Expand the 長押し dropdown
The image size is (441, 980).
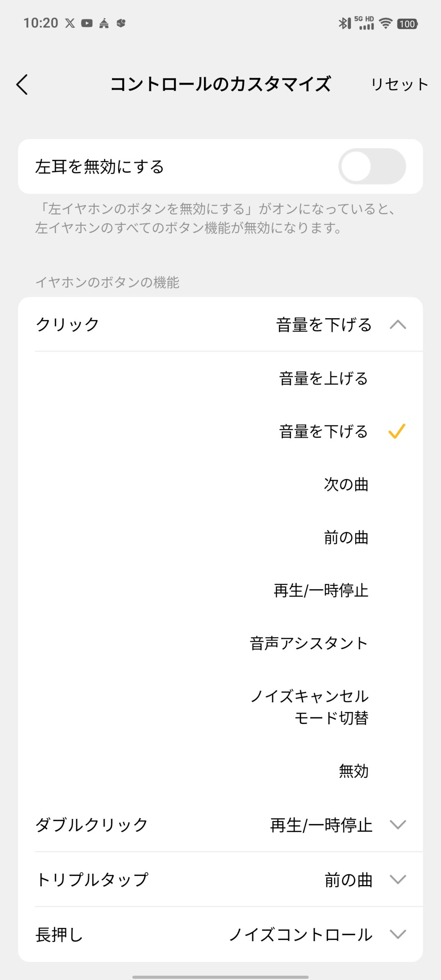pos(398,934)
